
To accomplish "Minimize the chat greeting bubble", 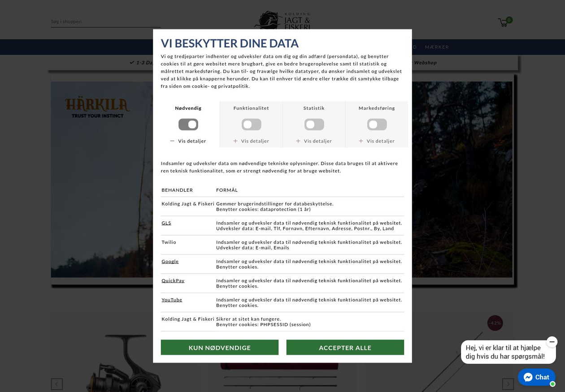I will click(x=552, y=342).
